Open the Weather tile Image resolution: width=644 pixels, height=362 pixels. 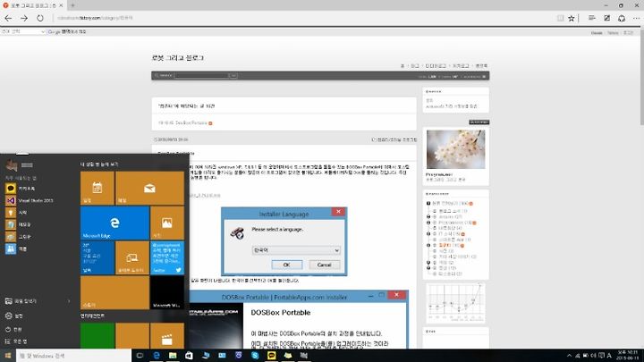[x=97, y=257]
